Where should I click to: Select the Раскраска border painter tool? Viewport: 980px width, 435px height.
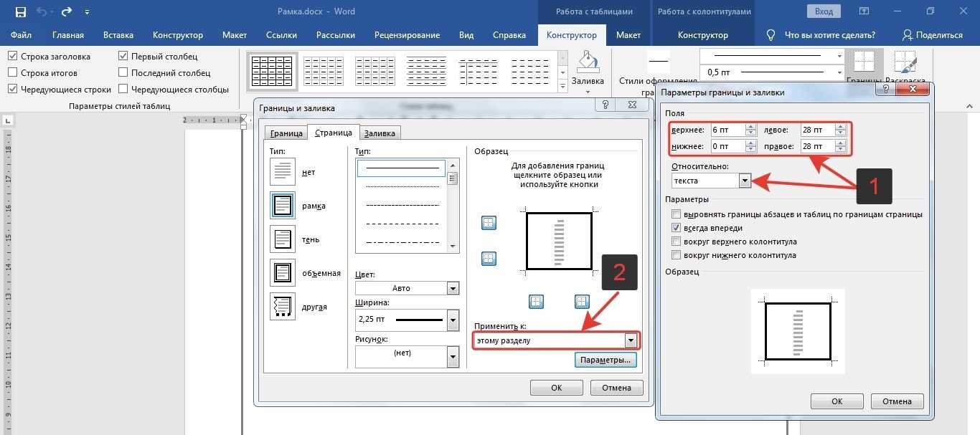point(905,66)
